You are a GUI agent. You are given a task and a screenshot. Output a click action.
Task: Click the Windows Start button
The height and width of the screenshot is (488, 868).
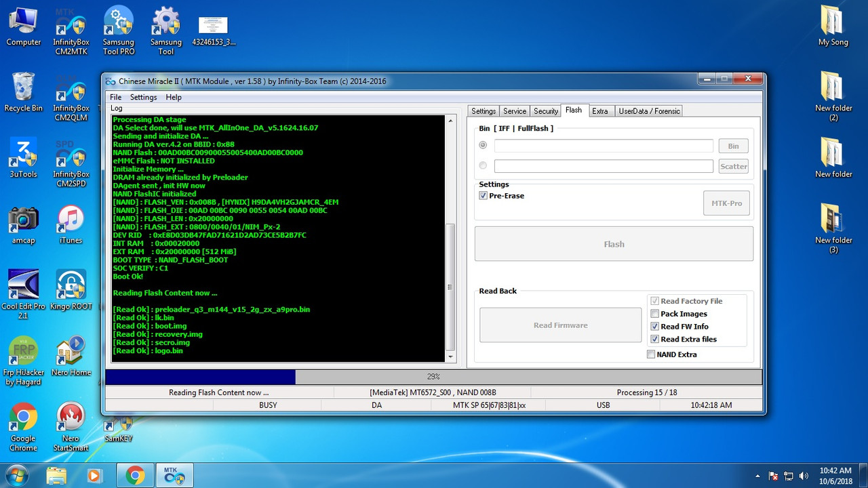point(16,475)
